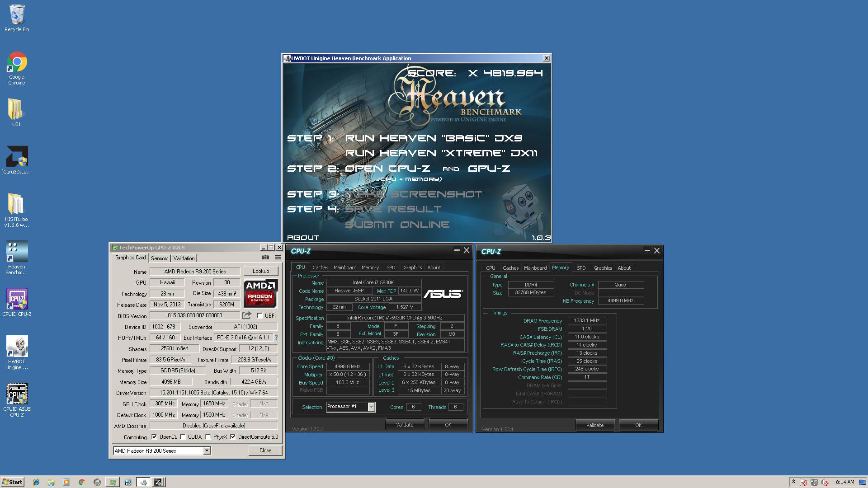The width and height of the screenshot is (868, 488).
Task: Open the CPU tab in right CPU-Z window
Action: coord(491,268)
